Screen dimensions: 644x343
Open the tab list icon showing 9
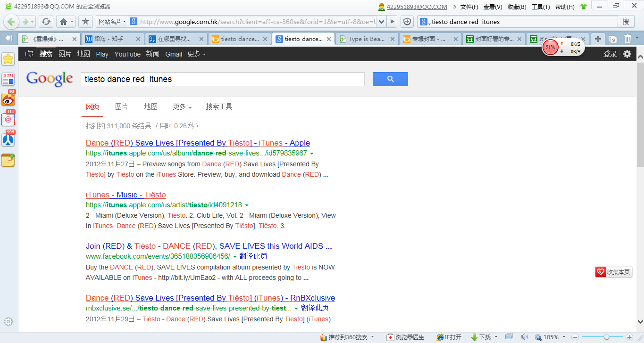click(x=612, y=39)
